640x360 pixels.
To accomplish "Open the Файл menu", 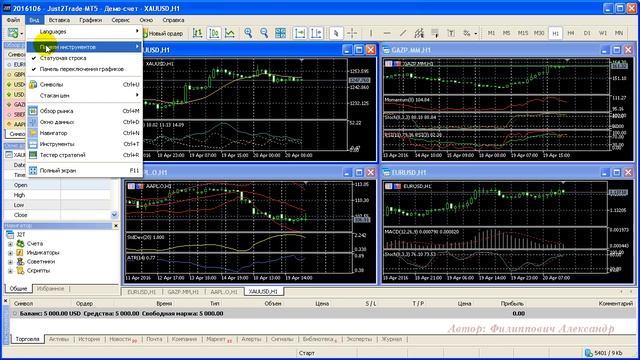I will click(13, 20).
